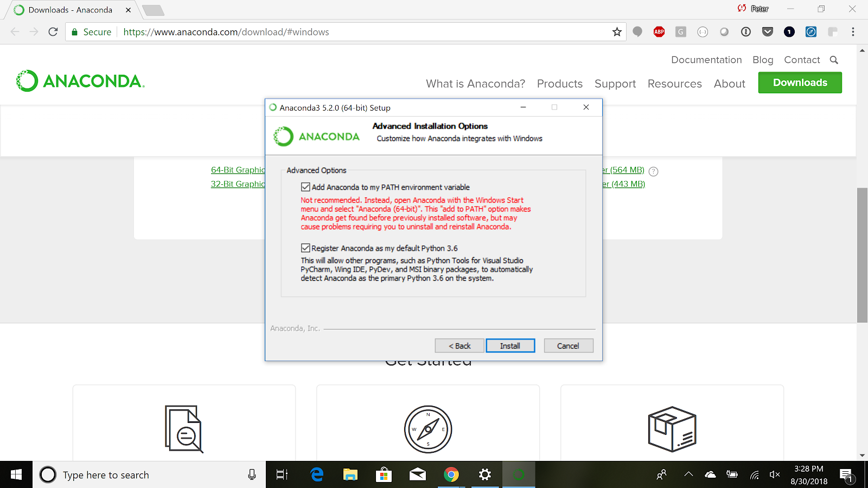Image resolution: width=868 pixels, height=488 pixels.
Task: Open the AdBlock Plus extension icon
Action: [659, 32]
